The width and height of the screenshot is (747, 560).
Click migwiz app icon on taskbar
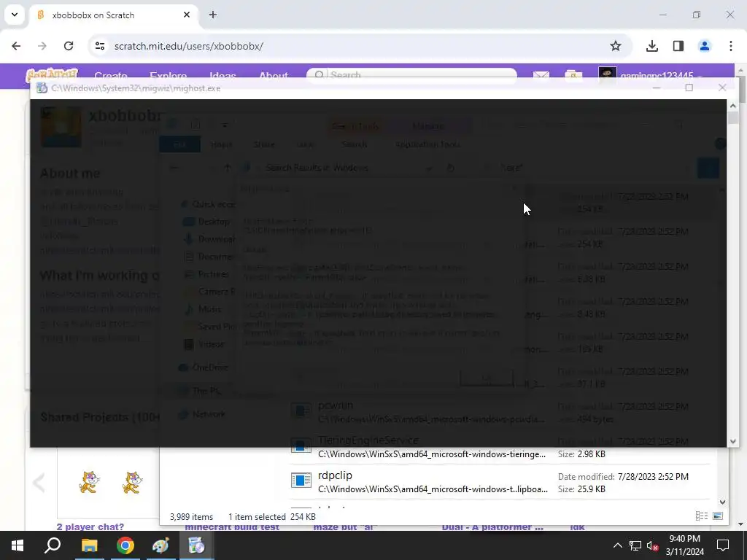[x=196, y=545]
